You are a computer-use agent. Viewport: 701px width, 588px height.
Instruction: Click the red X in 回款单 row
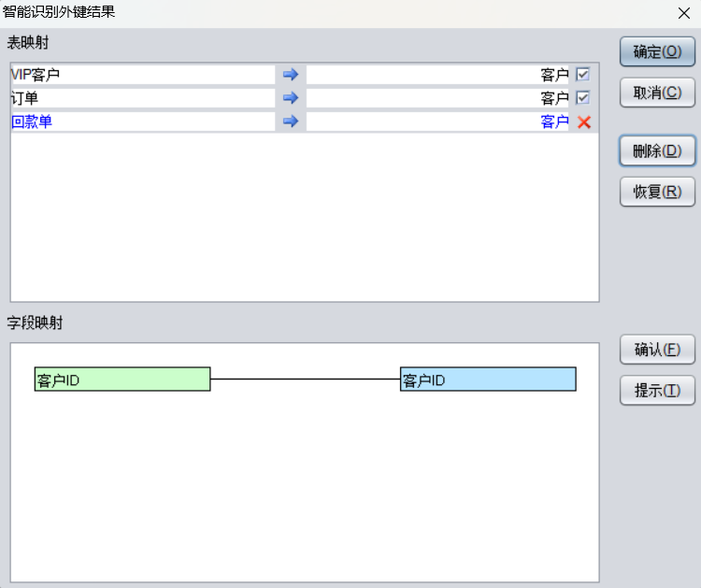[x=584, y=122]
